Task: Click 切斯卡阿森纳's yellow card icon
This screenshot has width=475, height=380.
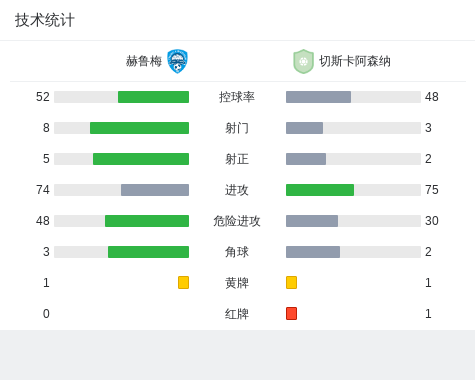Action: click(291, 282)
